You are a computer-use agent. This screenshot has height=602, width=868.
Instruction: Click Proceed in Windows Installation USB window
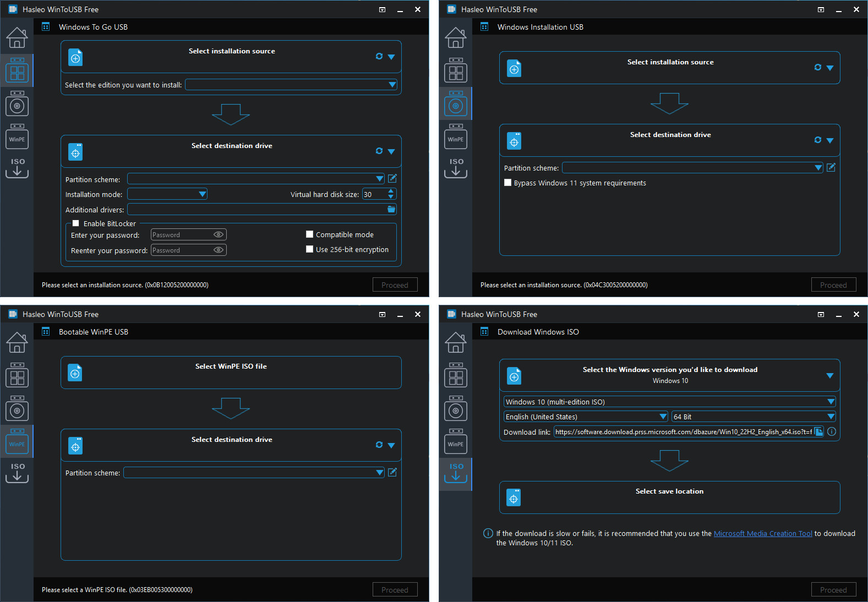click(834, 284)
